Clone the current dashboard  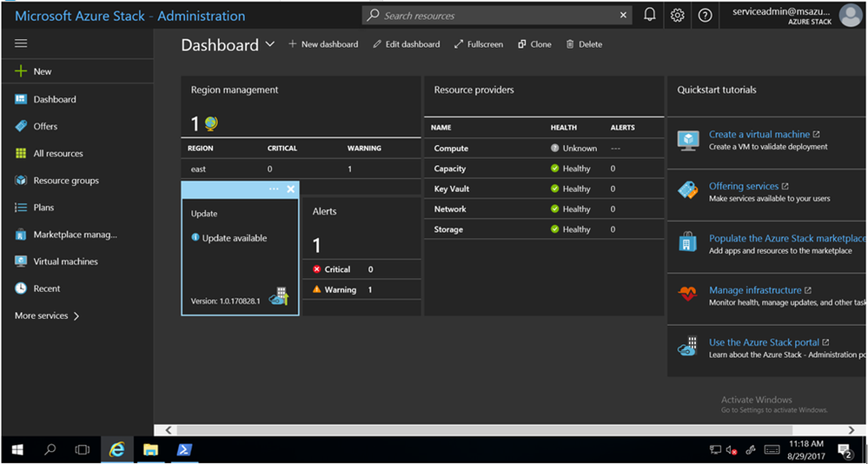pos(534,44)
